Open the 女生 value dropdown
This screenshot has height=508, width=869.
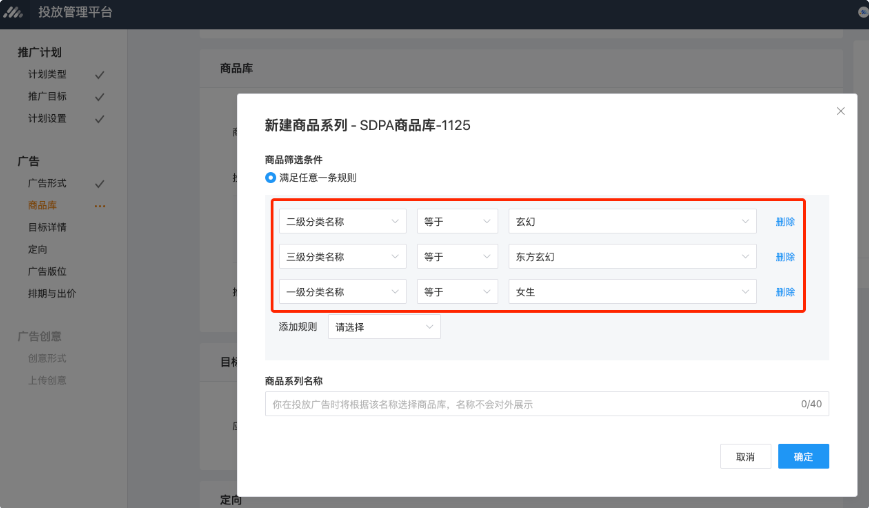click(632, 292)
